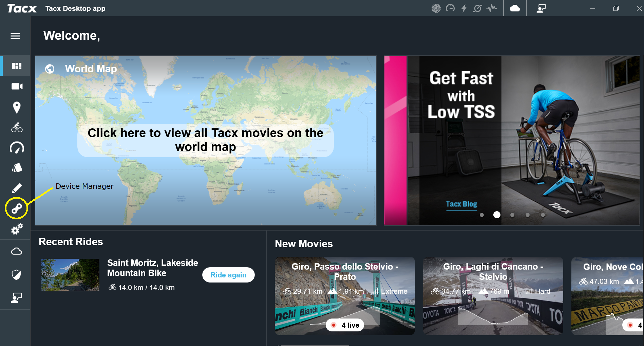Click the Recent Rides heading
The width and height of the screenshot is (644, 346).
click(71, 242)
